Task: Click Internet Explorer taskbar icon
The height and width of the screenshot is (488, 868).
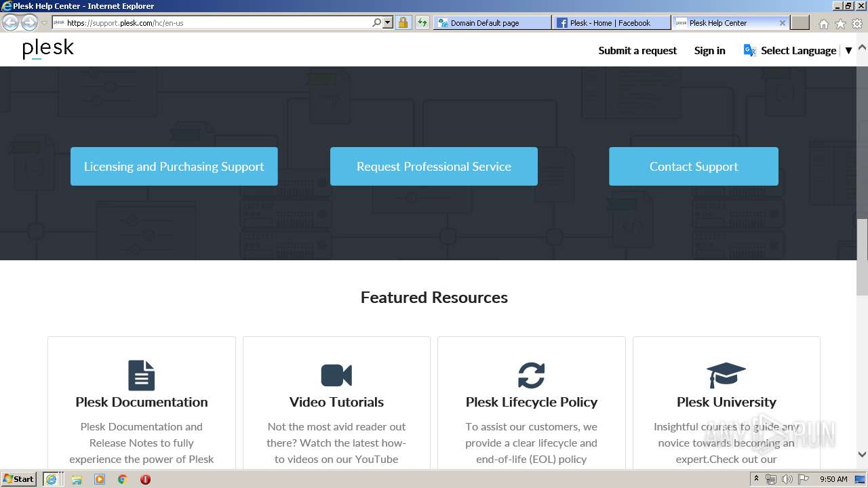Action: (x=51, y=479)
